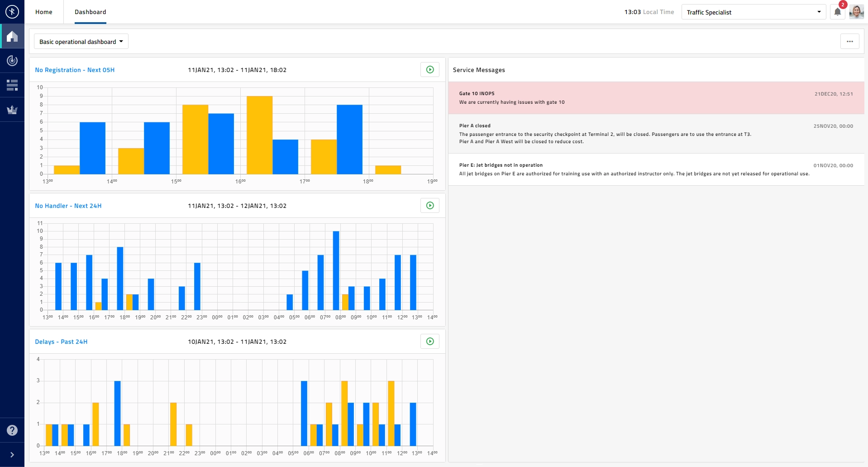868x467 pixels.
Task: Open the Basic operational dashboard dropdown
Action: [81, 42]
